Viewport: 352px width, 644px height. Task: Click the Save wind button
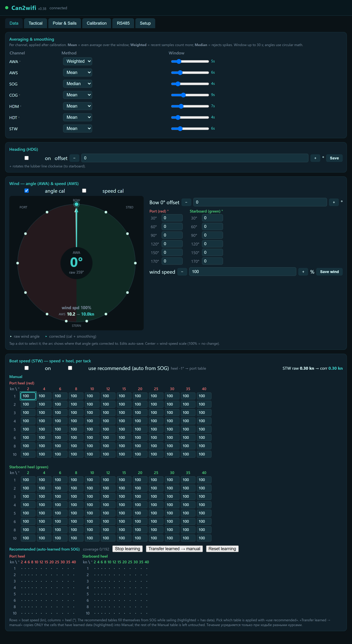pyautogui.click(x=329, y=272)
